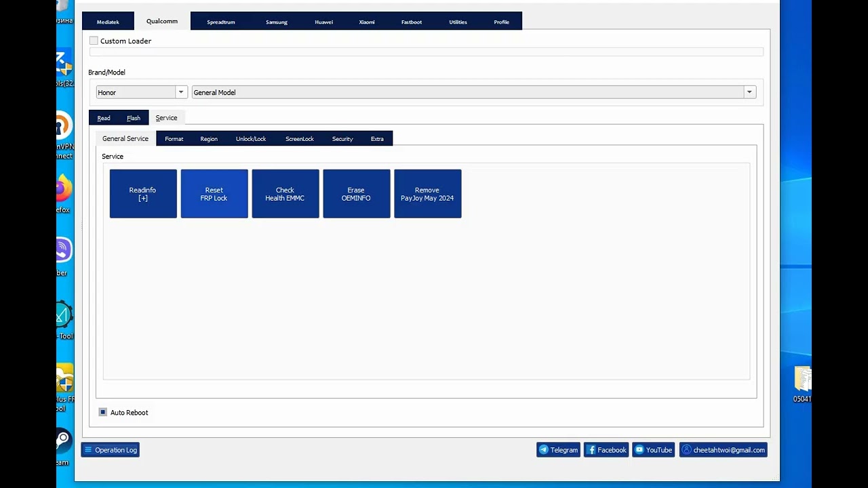Open the Profile tab
Screen dimensions: 868x488
[x=502, y=22]
